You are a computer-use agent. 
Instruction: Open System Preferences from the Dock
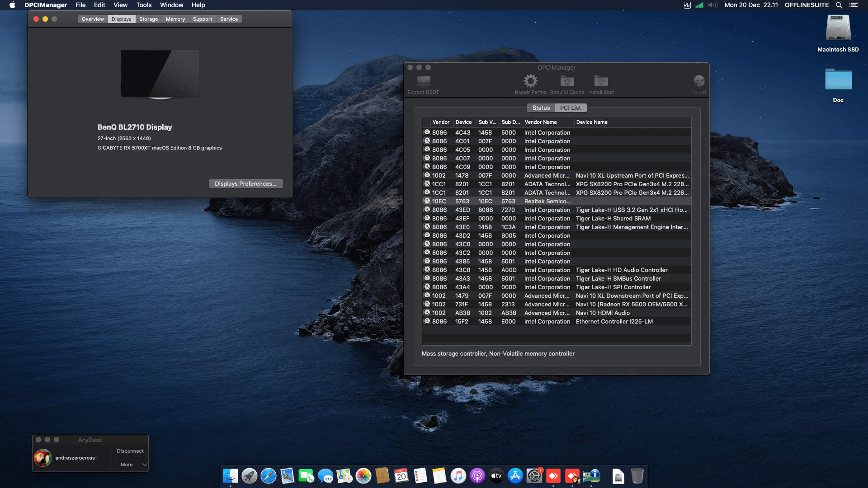coord(534,476)
